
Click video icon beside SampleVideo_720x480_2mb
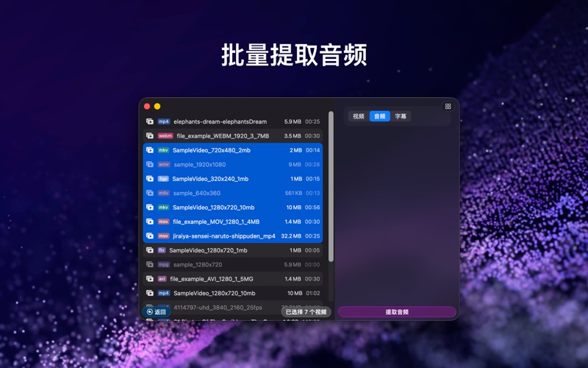150,150
